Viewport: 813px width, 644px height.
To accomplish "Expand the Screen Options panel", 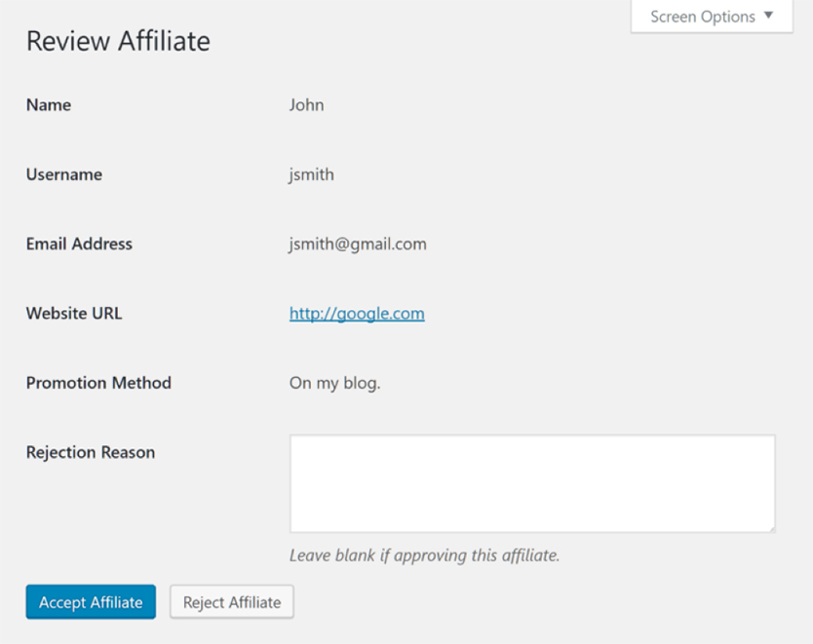I will click(x=711, y=17).
